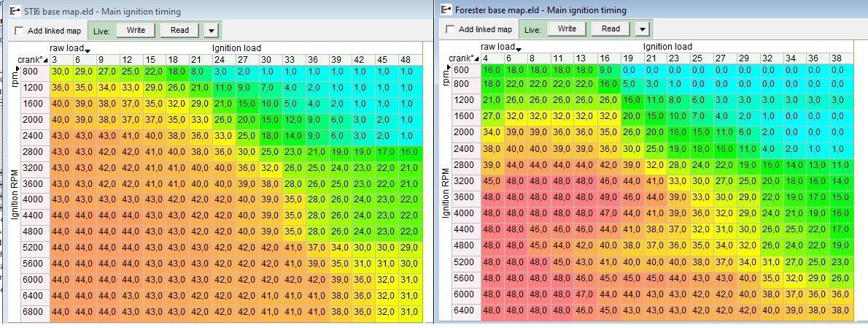Viewport: 868px width, 328px height.
Task: Select STI6 cell 32,0 at 3200 rpm, load 30
Action: [270, 167]
